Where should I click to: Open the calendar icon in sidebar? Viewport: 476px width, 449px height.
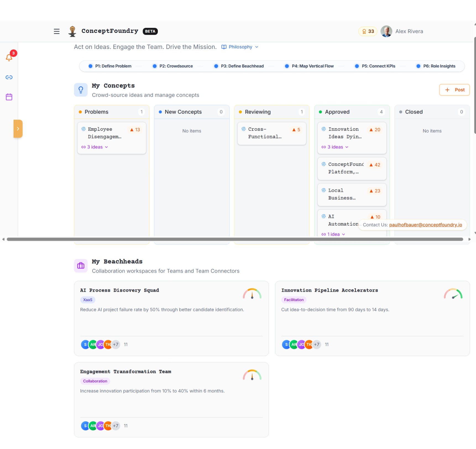9,97
